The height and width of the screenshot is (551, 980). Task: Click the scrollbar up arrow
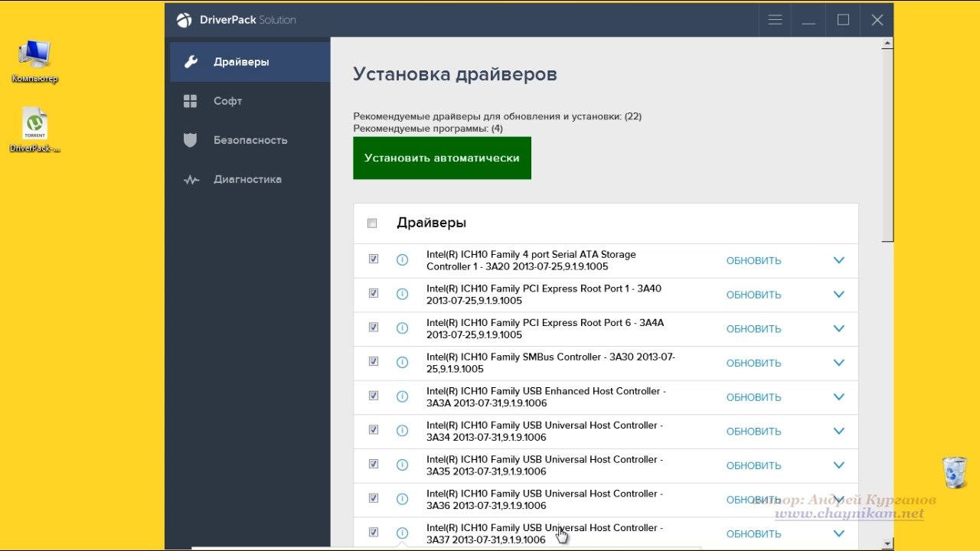pyautogui.click(x=887, y=44)
